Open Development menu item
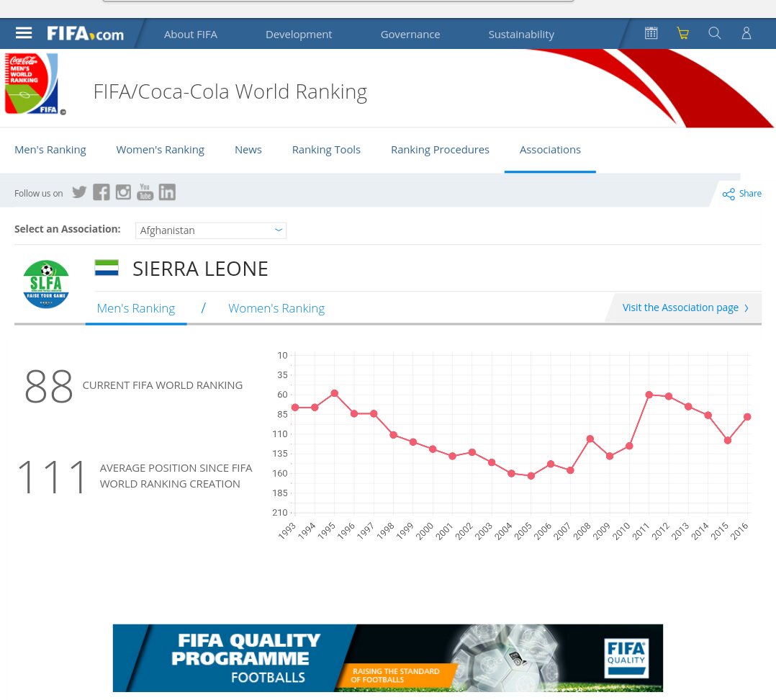776x700 pixels. 299,34
